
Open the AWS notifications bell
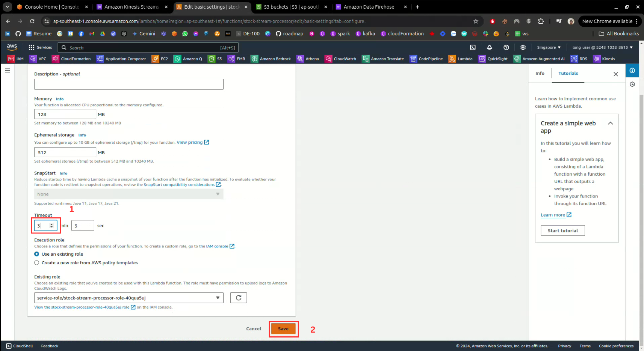tap(489, 47)
